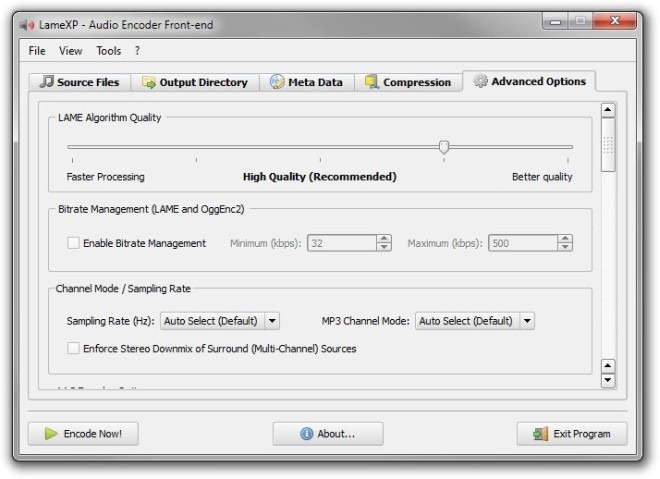This screenshot has width=660, height=479.
Task: Click the scrollbar up arrow at top
Action: coord(608,110)
